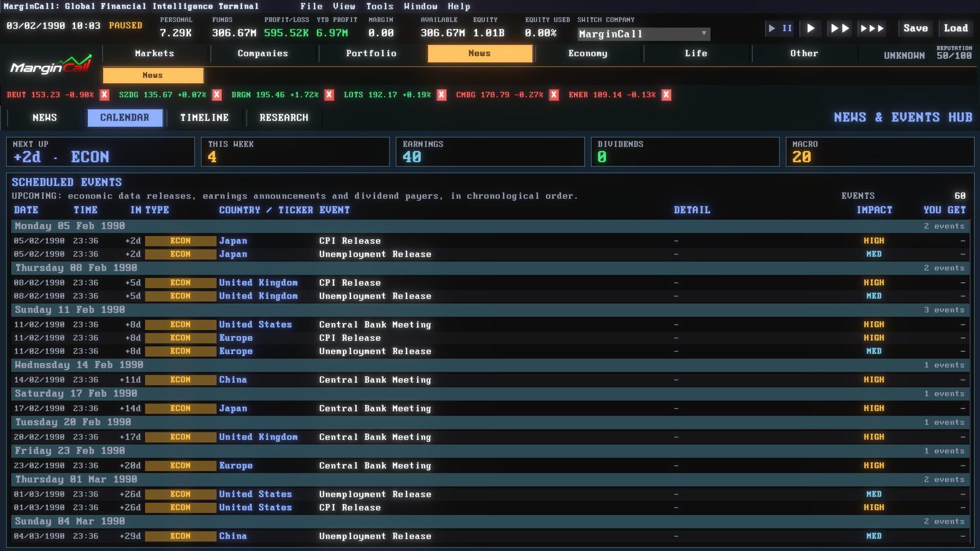Start normal speed with single play arrow

click(811, 29)
